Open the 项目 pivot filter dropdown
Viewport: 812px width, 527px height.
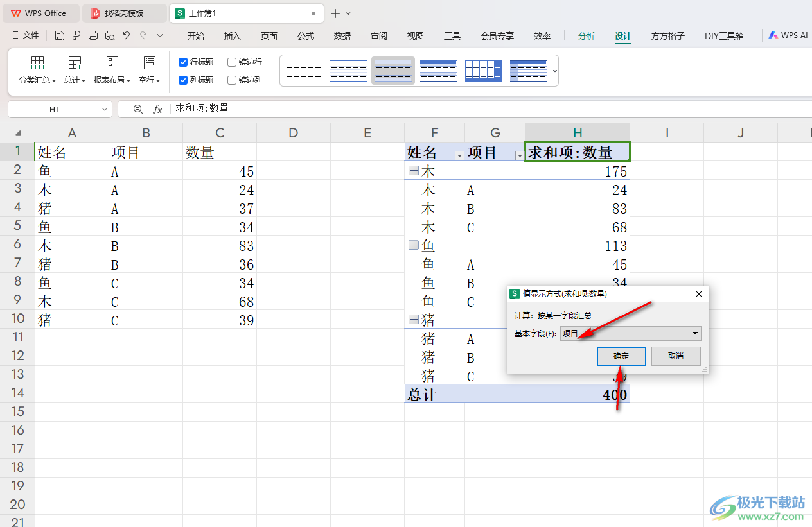(520, 155)
